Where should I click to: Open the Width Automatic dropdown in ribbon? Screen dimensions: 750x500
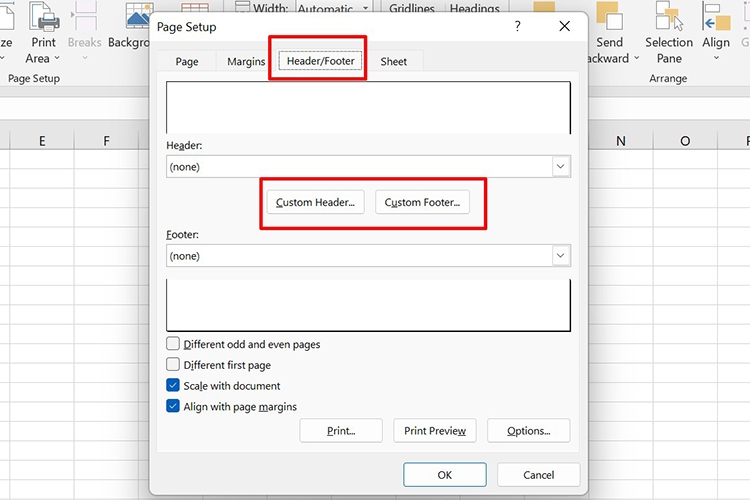pos(364,8)
